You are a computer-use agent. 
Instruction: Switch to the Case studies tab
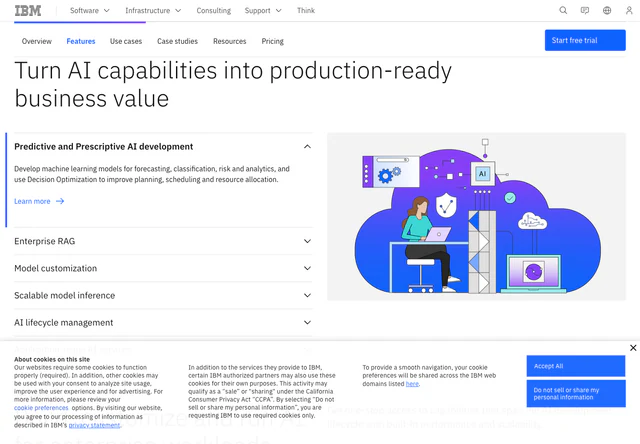coord(177,41)
